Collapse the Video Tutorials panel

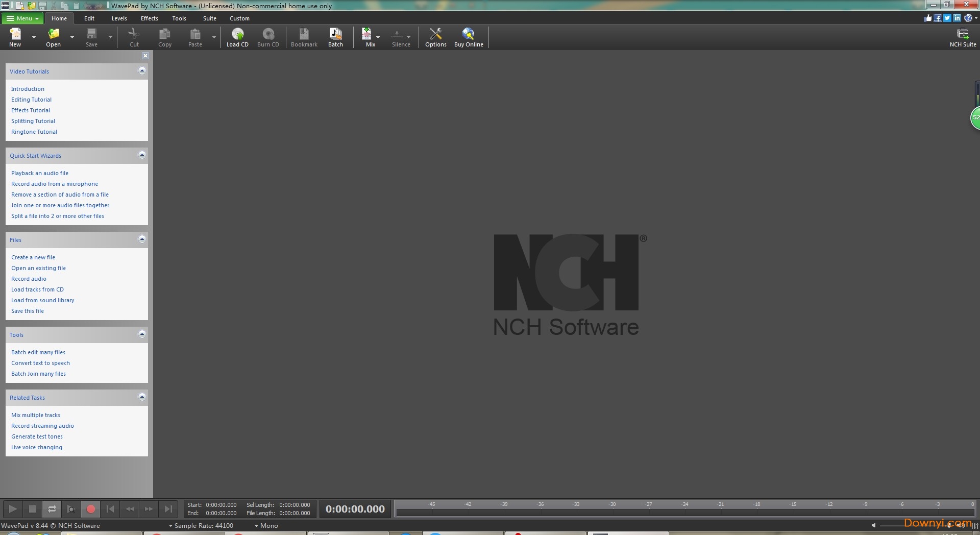[142, 71]
